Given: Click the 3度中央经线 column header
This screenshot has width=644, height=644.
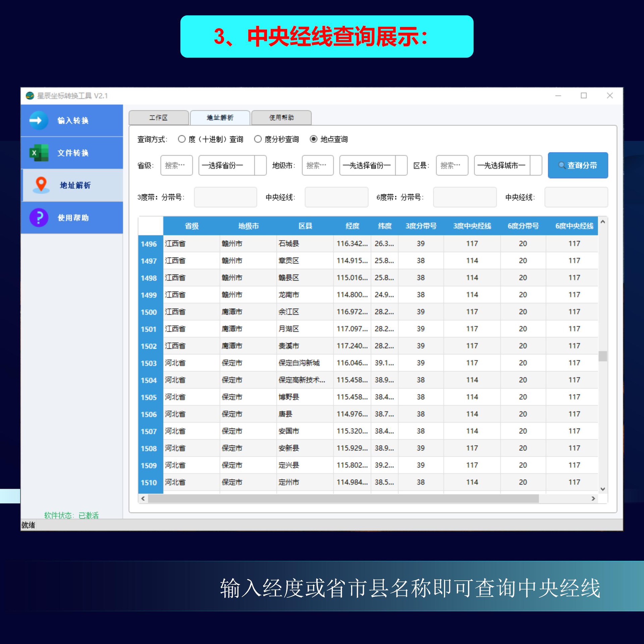Looking at the screenshot, I should 472,226.
